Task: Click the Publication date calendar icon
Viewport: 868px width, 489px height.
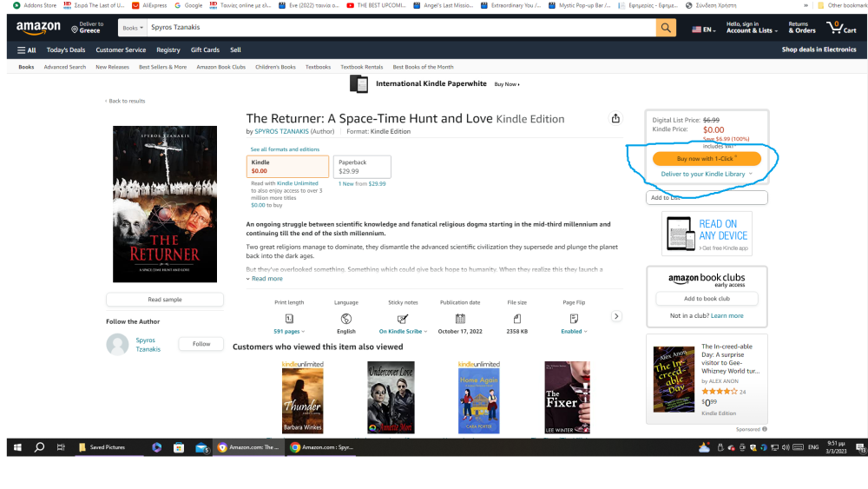Action: (x=460, y=319)
